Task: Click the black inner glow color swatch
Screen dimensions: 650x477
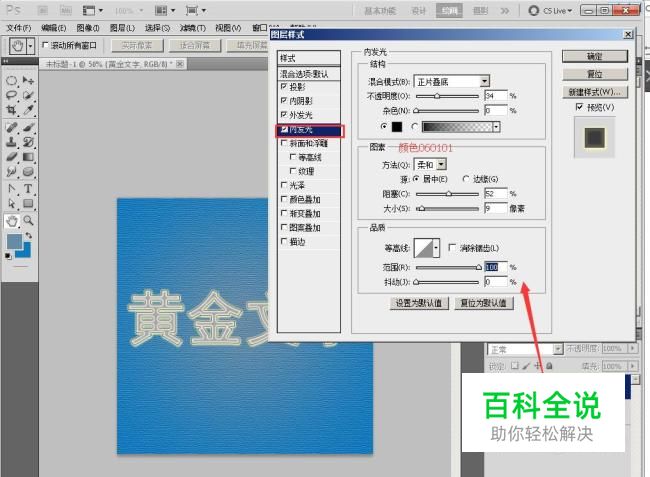Action: [x=397, y=127]
